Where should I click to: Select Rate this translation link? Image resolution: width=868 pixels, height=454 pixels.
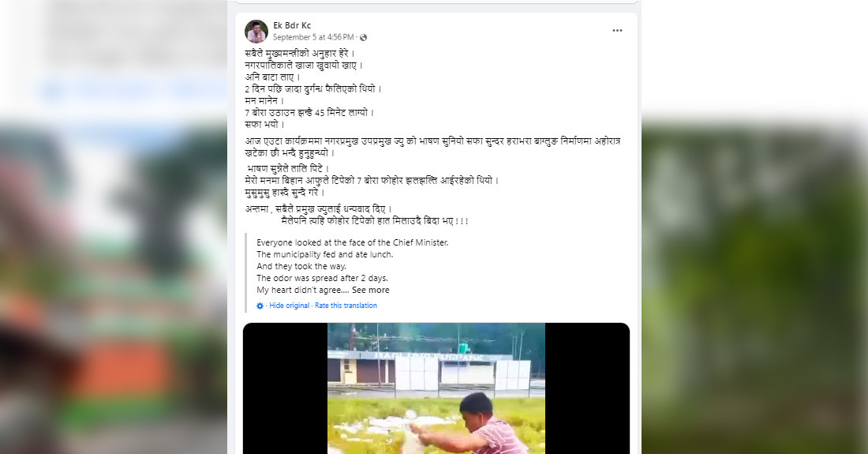point(346,306)
